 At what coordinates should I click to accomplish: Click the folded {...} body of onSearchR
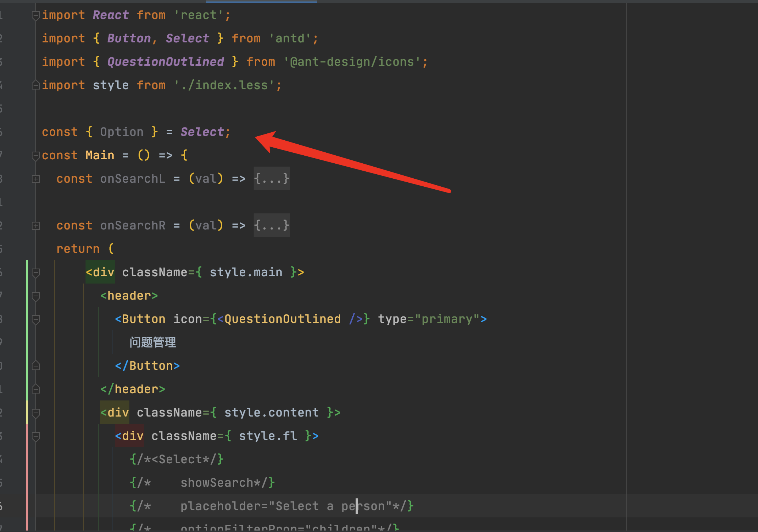(272, 225)
